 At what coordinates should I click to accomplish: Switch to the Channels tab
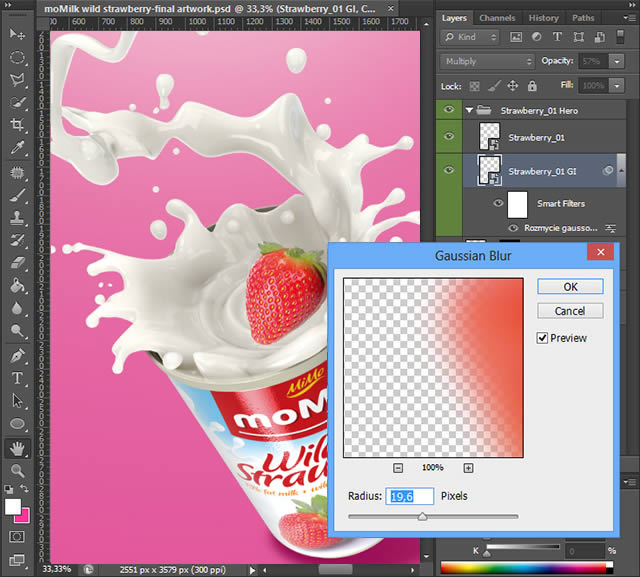pyautogui.click(x=497, y=18)
